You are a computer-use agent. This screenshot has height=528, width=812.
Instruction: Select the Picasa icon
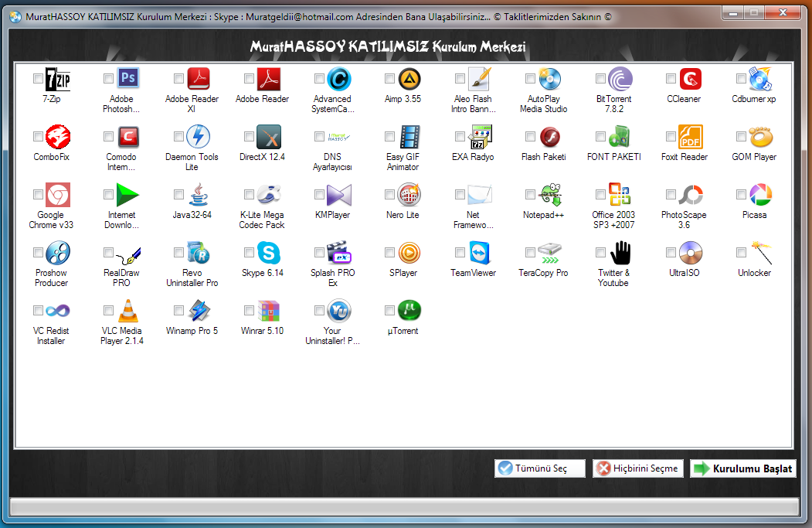point(760,195)
